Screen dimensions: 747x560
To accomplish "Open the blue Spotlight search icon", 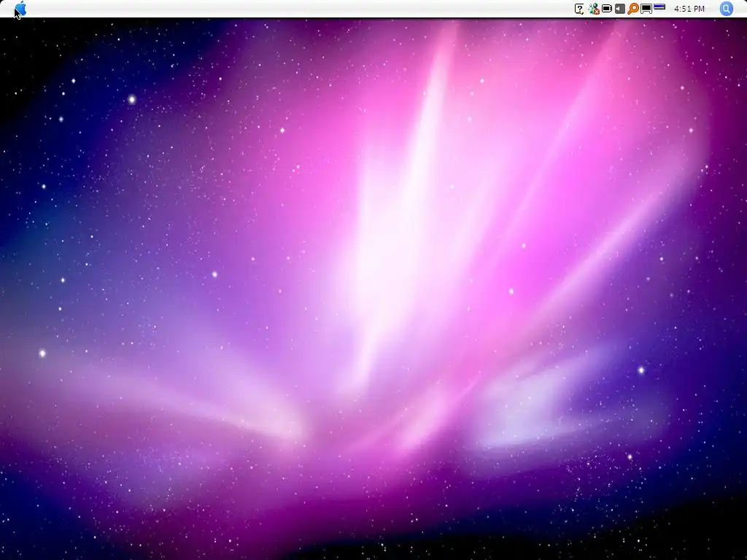I will pyautogui.click(x=727, y=9).
